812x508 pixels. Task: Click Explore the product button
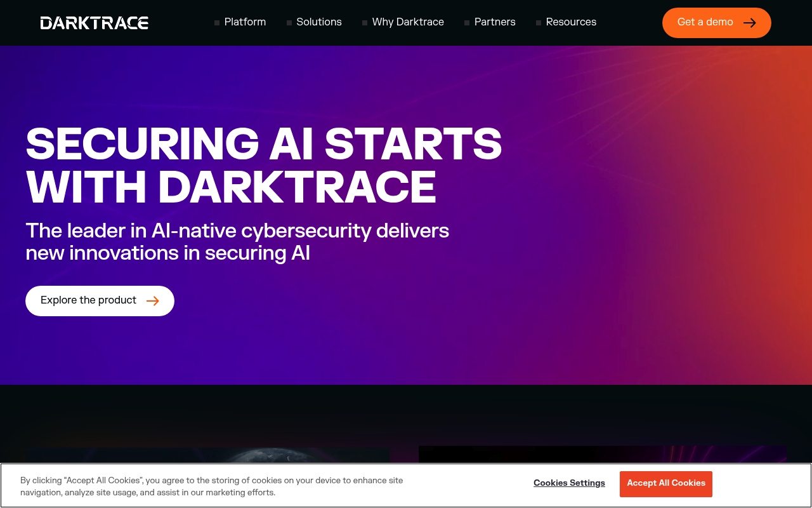click(x=100, y=301)
